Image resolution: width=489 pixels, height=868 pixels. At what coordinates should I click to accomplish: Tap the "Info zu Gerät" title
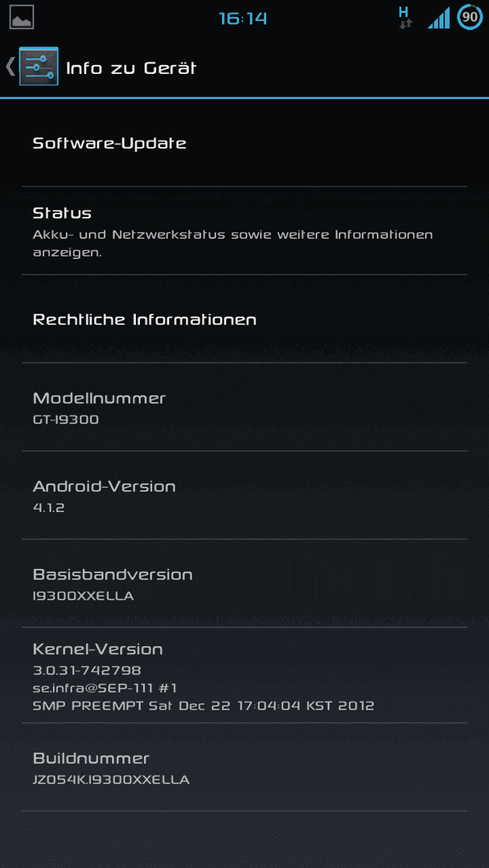coord(131,68)
